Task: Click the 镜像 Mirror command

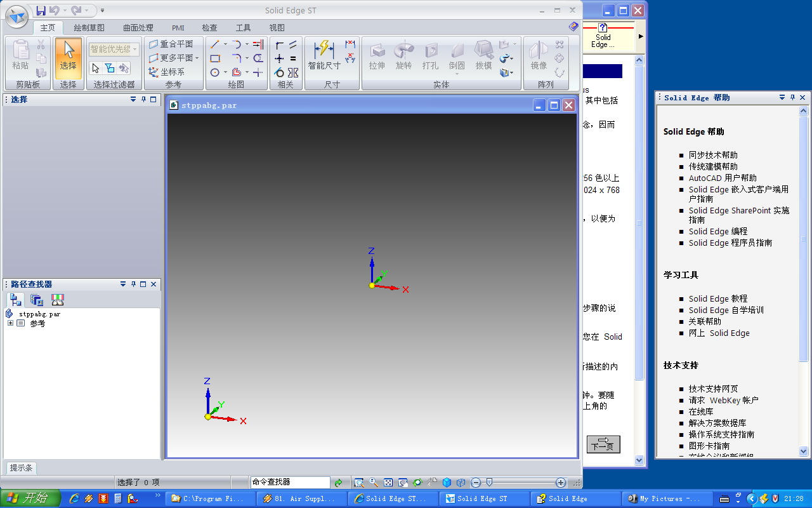Action: pyautogui.click(x=539, y=55)
